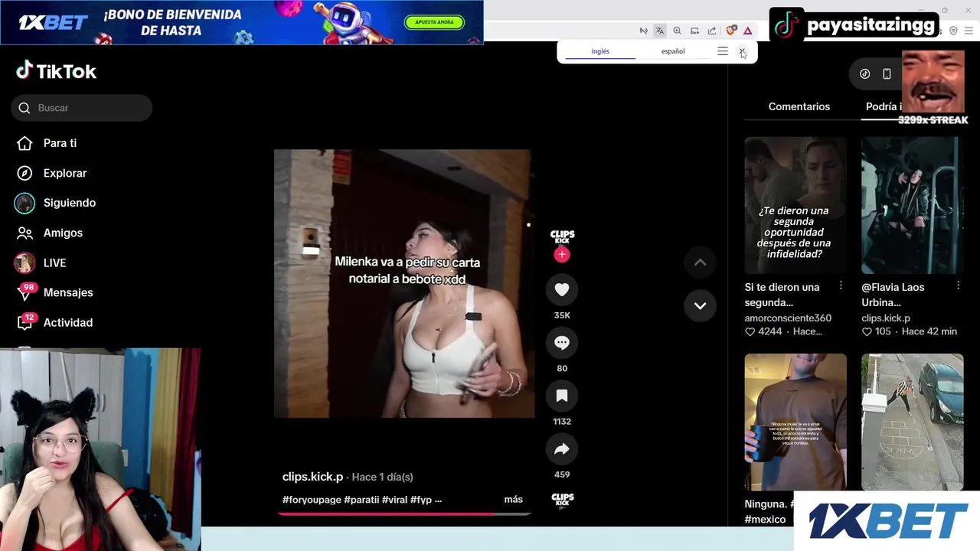The image size is (980, 551).
Task: Save video with bookmark icon
Action: pyautogui.click(x=562, y=396)
